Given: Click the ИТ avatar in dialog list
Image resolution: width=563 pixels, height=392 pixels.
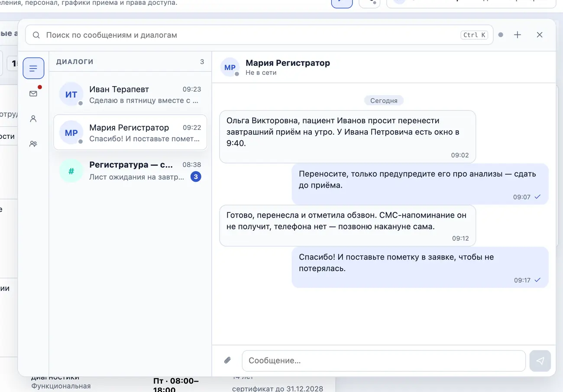Looking at the screenshot, I should [71, 94].
